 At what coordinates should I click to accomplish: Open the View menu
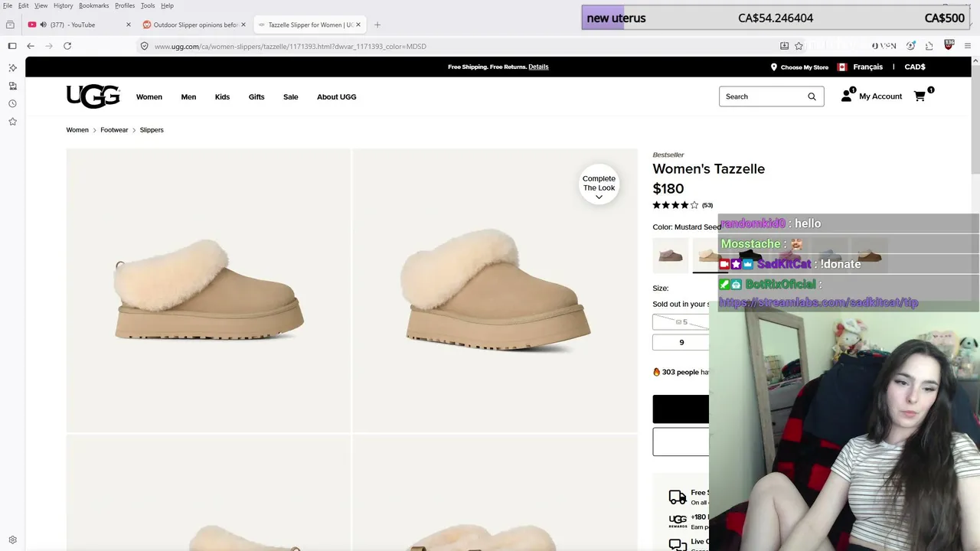click(x=41, y=5)
